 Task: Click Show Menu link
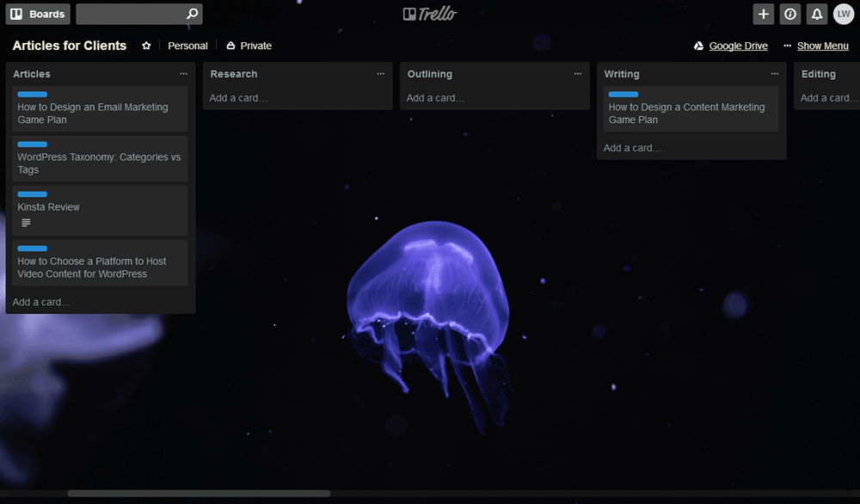823,46
